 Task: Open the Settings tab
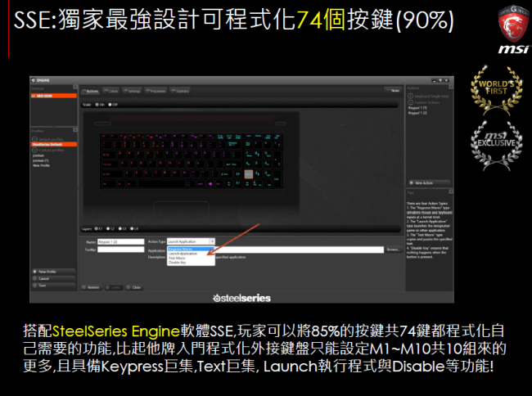pyautogui.click(x=132, y=91)
